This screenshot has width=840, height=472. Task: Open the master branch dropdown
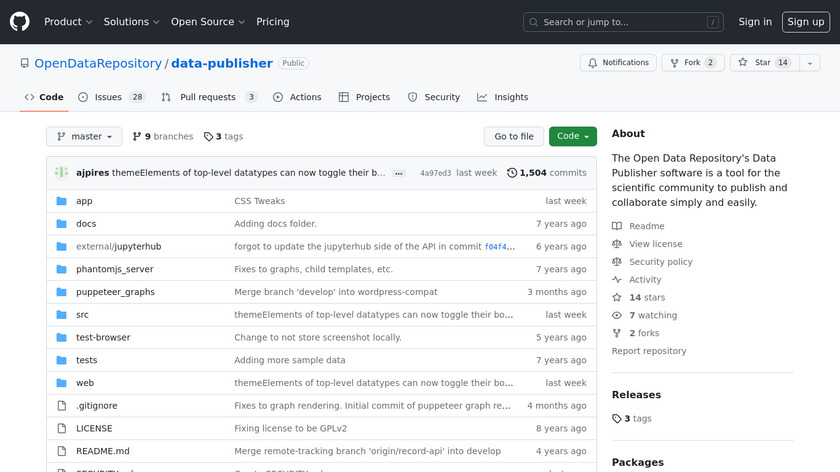coord(84,137)
